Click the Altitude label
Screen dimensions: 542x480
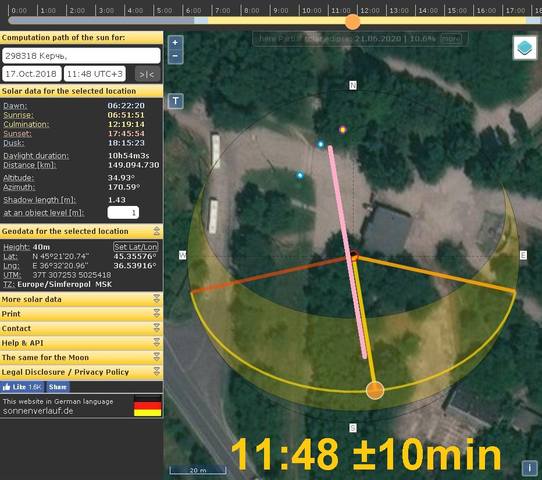pyautogui.click(x=18, y=178)
